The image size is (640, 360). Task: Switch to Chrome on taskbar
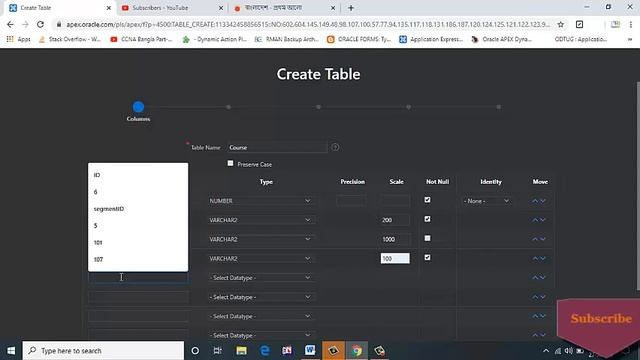click(356, 351)
